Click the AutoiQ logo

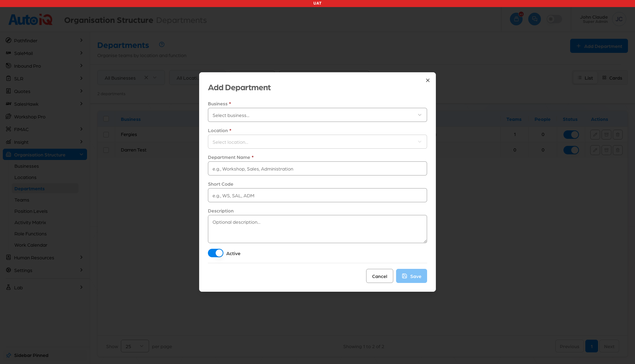point(31,19)
